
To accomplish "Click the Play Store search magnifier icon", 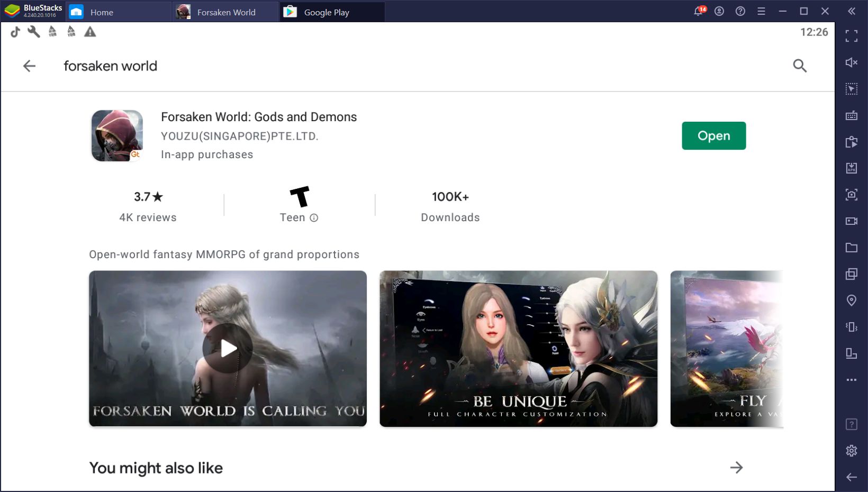I will click(x=800, y=66).
